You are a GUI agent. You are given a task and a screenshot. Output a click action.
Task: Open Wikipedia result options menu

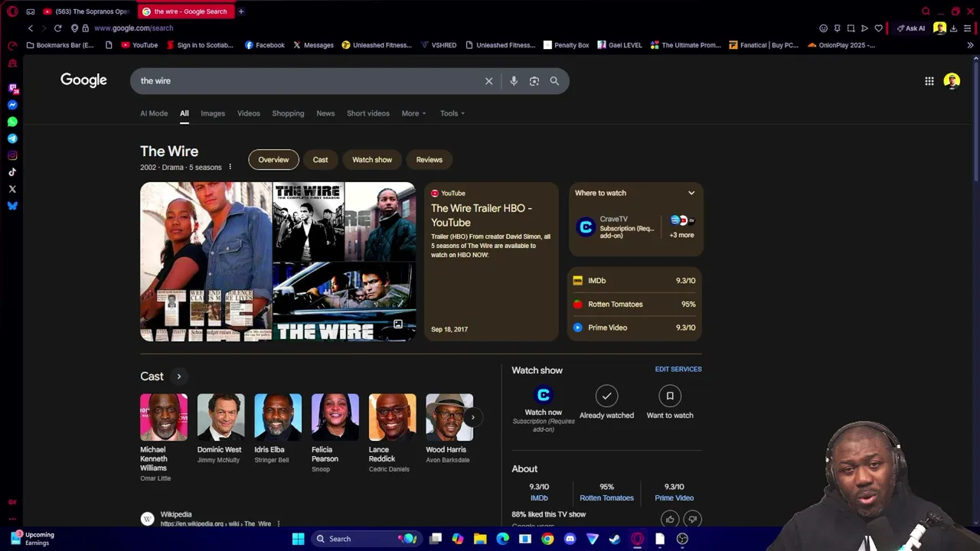[x=278, y=524]
